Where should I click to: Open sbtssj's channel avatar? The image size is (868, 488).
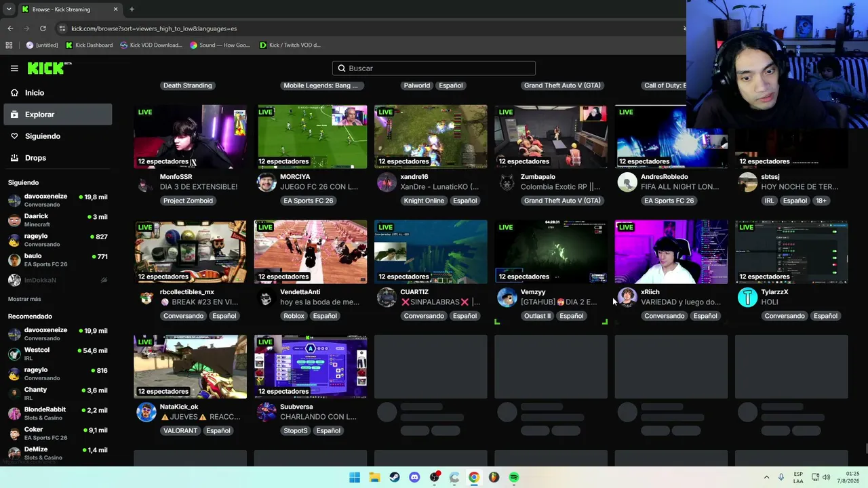click(x=747, y=183)
